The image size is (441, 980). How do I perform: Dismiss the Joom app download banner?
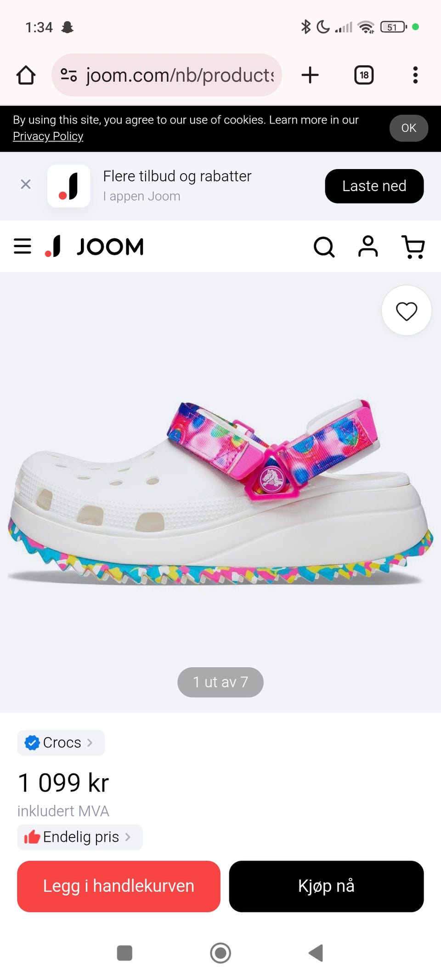(26, 184)
